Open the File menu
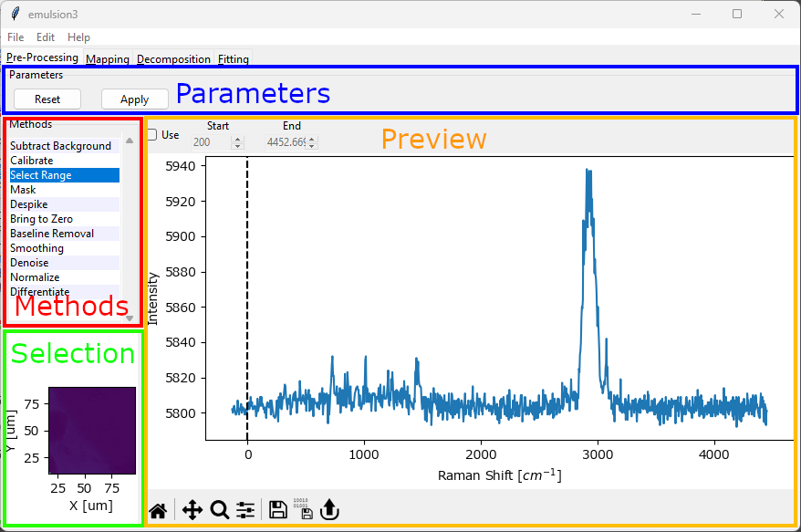The image size is (801, 532). pos(16,37)
